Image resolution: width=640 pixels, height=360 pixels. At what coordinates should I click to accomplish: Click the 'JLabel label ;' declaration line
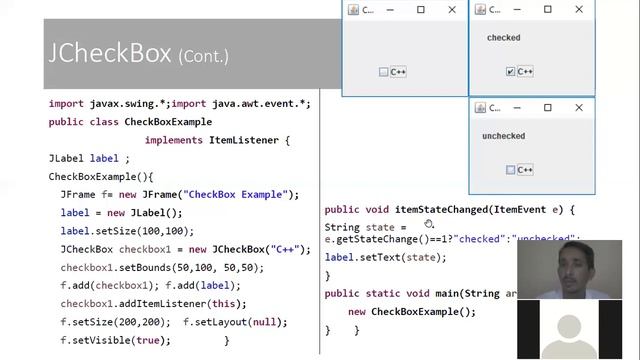pos(89,158)
